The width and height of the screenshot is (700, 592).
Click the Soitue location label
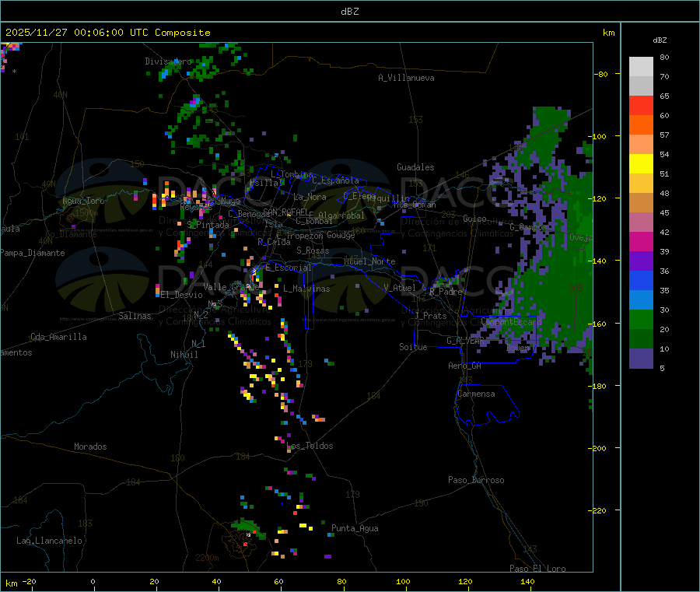point(413,347)
